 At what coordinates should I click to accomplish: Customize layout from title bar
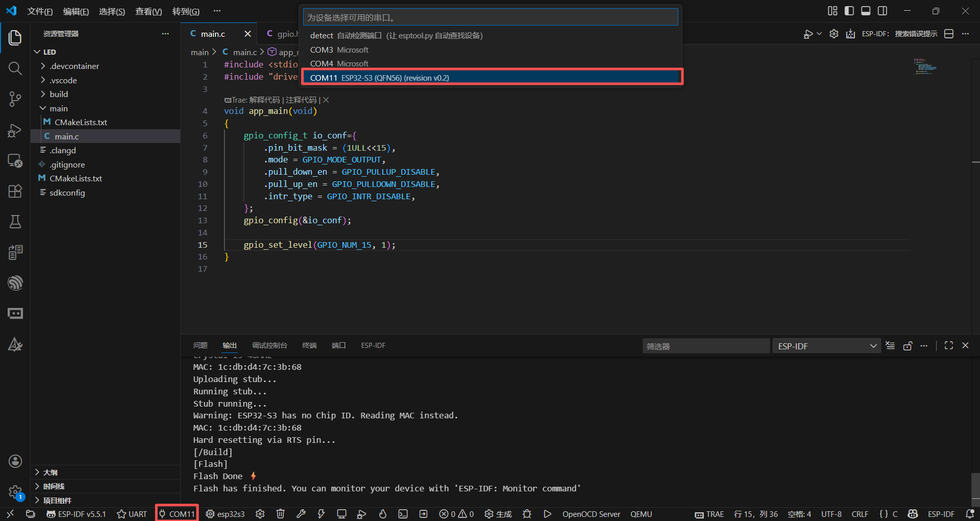click(832, 11)
